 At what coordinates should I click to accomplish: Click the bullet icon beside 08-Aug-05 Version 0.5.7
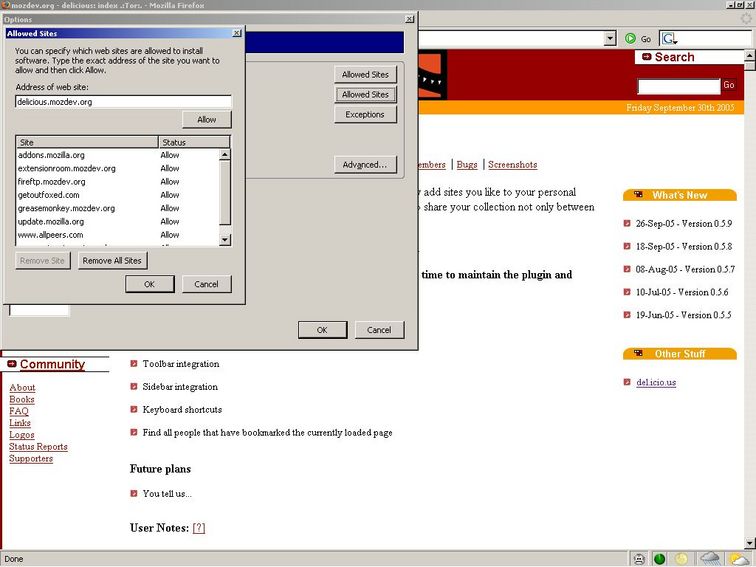pyautogui.click(x=627, y=269)
